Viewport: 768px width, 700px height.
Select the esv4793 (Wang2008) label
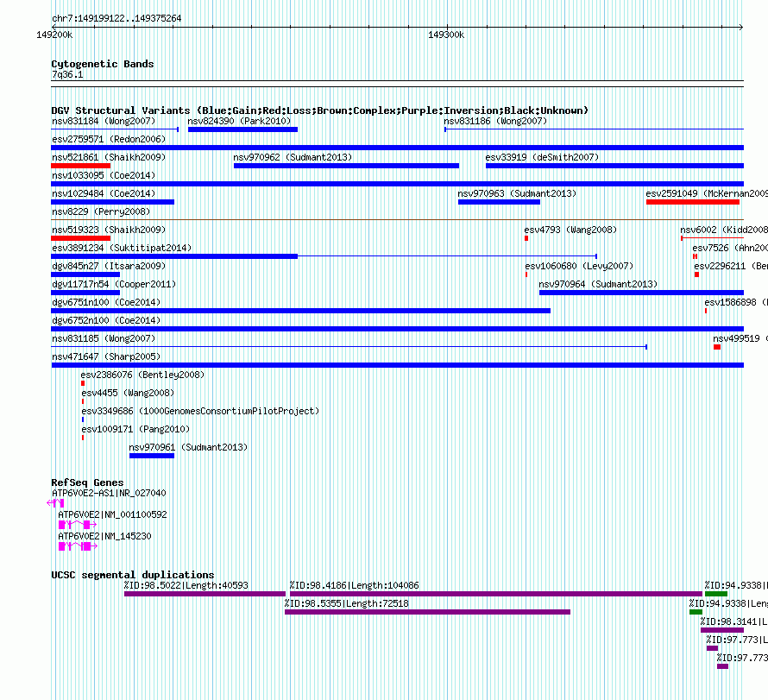570,230
